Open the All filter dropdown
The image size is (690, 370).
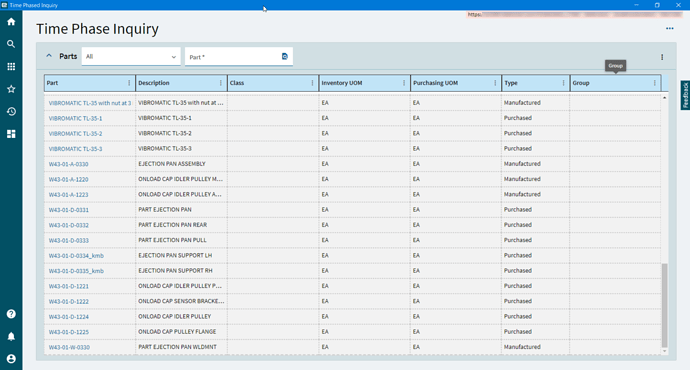click(131, 56)
